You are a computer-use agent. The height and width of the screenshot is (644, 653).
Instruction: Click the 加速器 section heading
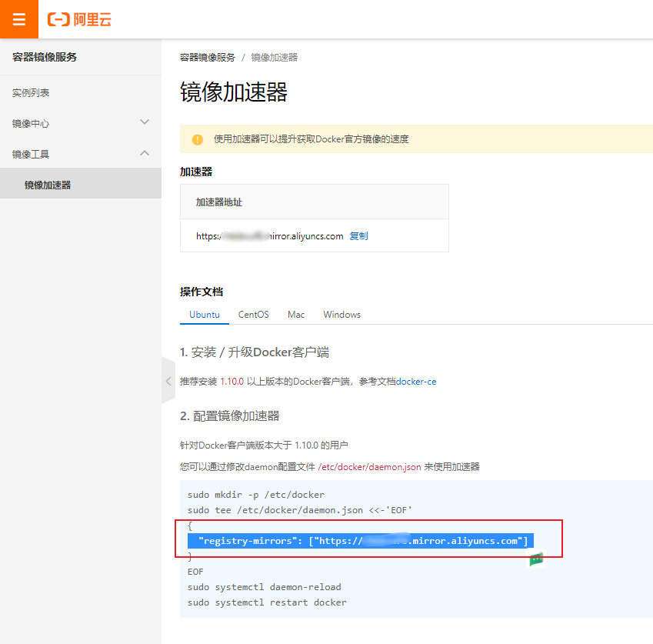pyautogui.click(x=196, y=172)
